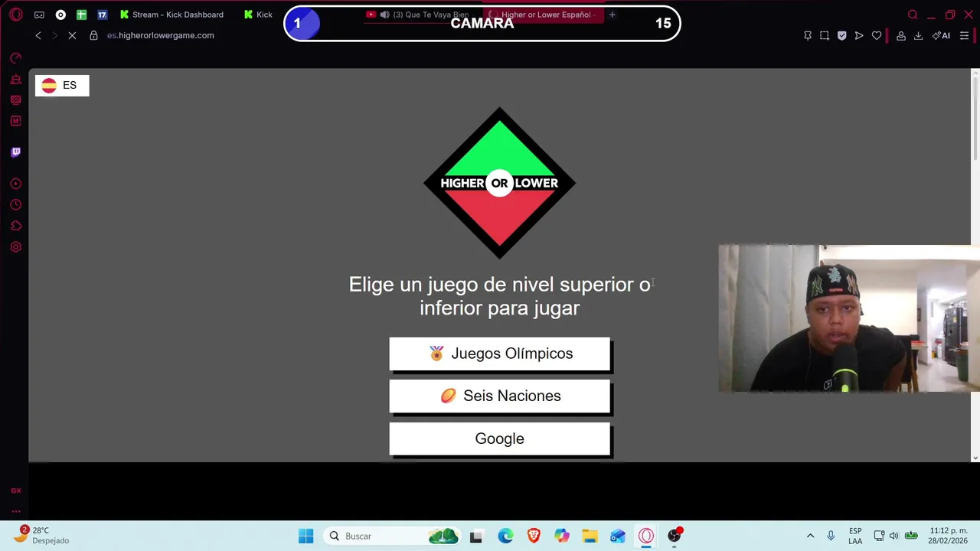980x551 pixels.
Task: Take a snapshot with the capture icon
Action: coord(825,35)
